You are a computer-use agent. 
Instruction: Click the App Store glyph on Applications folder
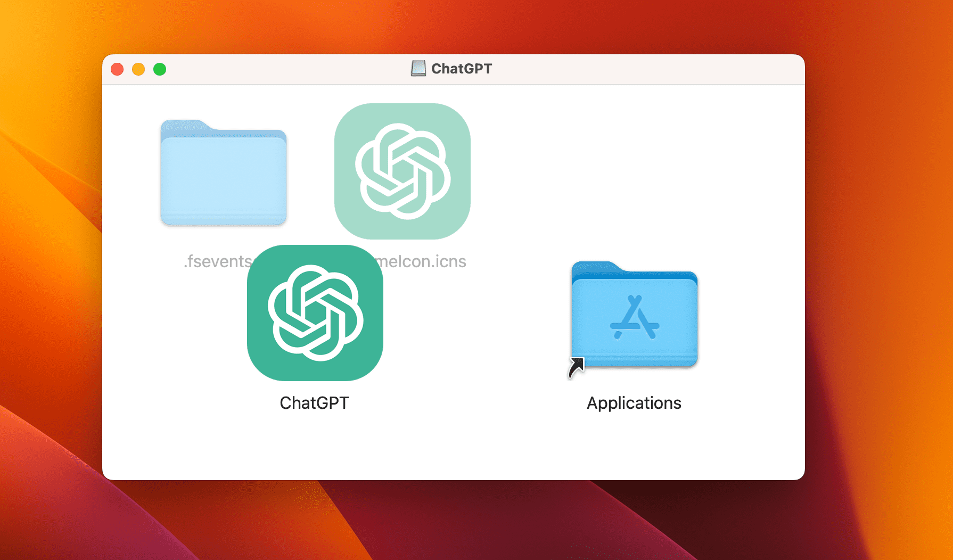pyautogui.click(x=634, y=318)
